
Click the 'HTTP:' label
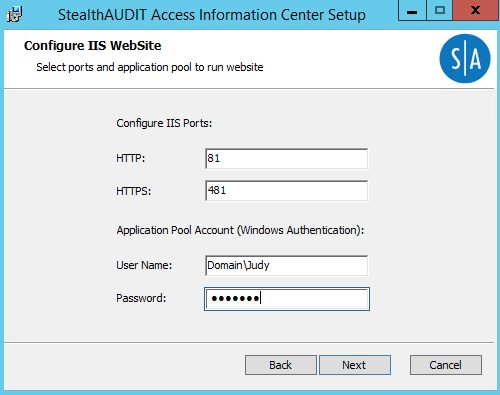click(x=131, y=158)
